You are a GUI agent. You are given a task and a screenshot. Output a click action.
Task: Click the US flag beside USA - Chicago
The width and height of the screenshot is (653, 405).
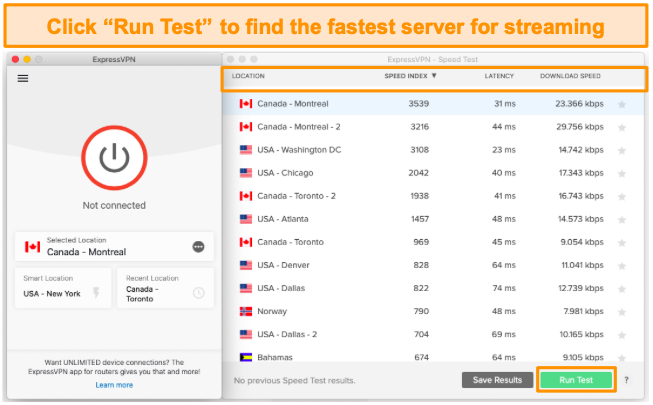(x=246, y=172)
